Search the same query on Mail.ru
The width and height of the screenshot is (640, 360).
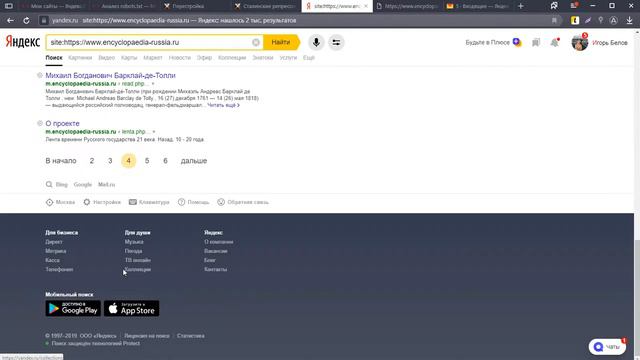107,184
